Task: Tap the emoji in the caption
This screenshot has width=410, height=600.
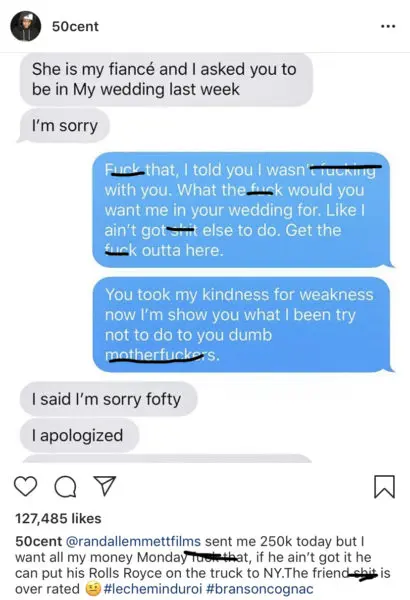Action: coord(92,589)
